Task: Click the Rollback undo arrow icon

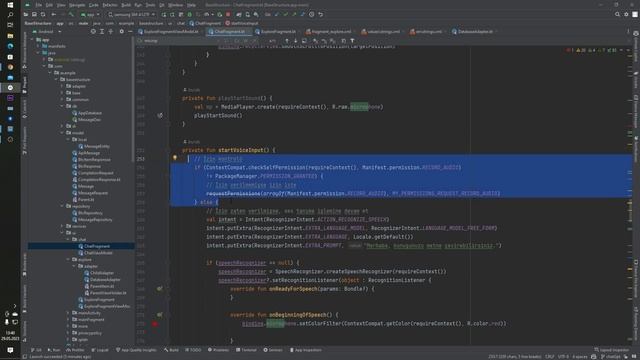Action: click(x=320, y=14)
